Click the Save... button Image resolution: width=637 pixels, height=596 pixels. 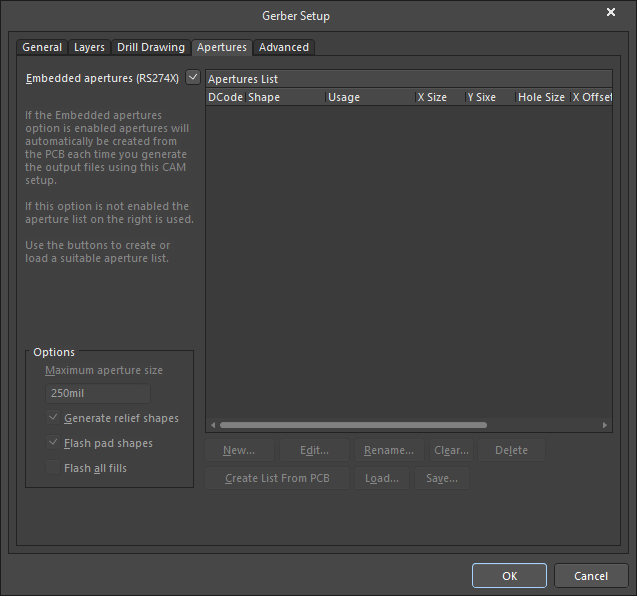442,478
